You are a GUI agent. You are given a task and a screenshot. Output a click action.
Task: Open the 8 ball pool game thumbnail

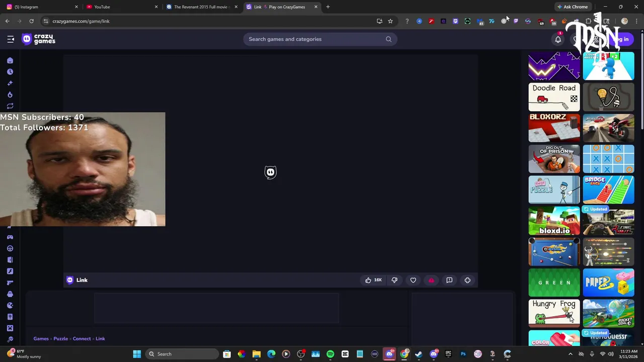[554, 252]
